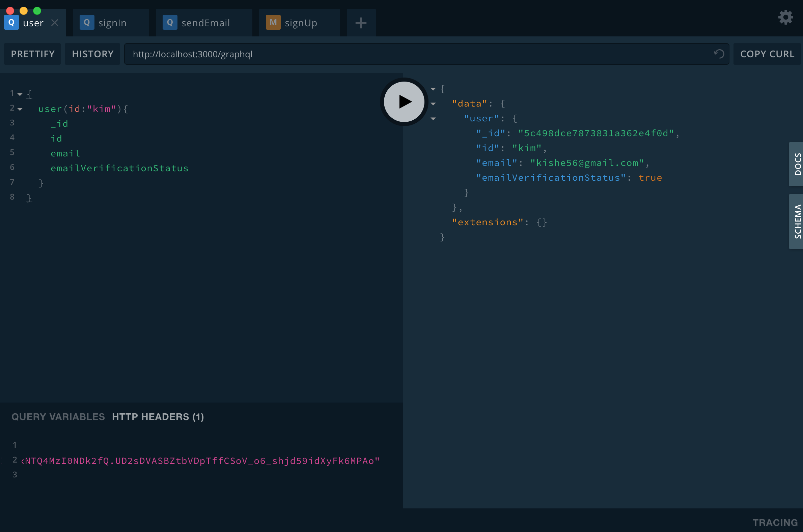The image size is (803, 532).
Task: Open the QUERY VARIABLES panel
Action: [x=58, y=417]
